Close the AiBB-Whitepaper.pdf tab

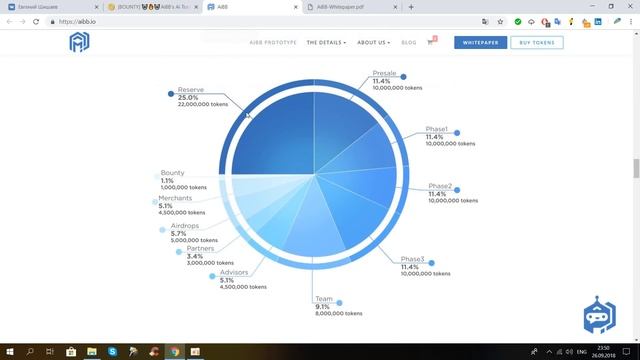pyautogui.click(x=395, y=7)
